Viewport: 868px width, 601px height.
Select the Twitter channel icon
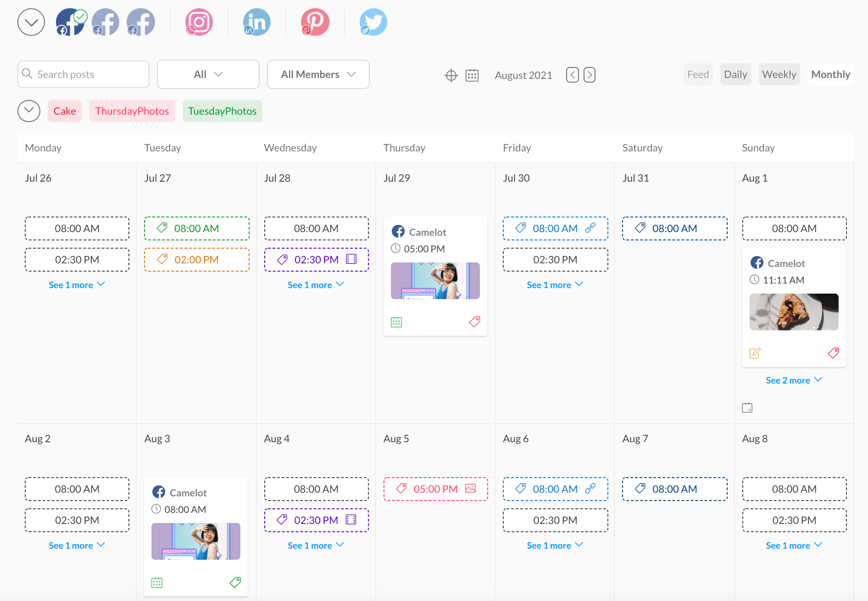click(x=373, y=22)
